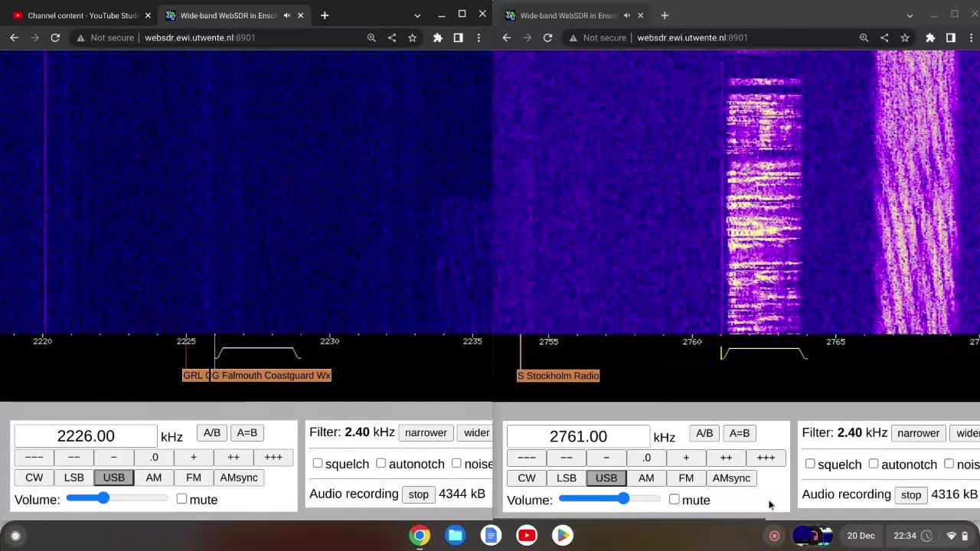Enable autonotch in left receiver
Screen dimensions: 980x551
[381, 463]
